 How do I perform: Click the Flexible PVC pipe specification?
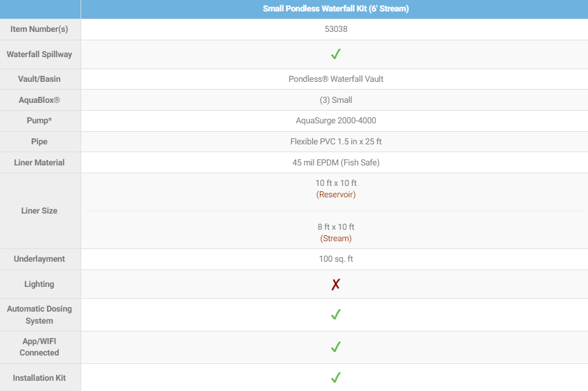click(x=335, y=141)
